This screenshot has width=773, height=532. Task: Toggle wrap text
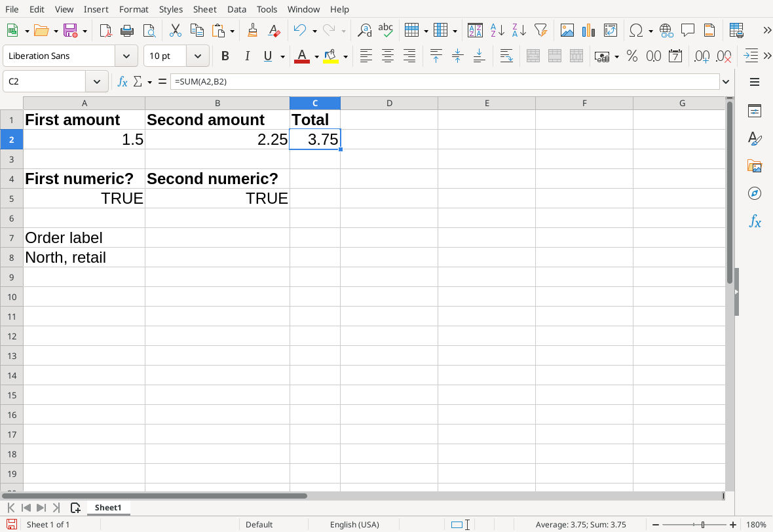[506, 56]
